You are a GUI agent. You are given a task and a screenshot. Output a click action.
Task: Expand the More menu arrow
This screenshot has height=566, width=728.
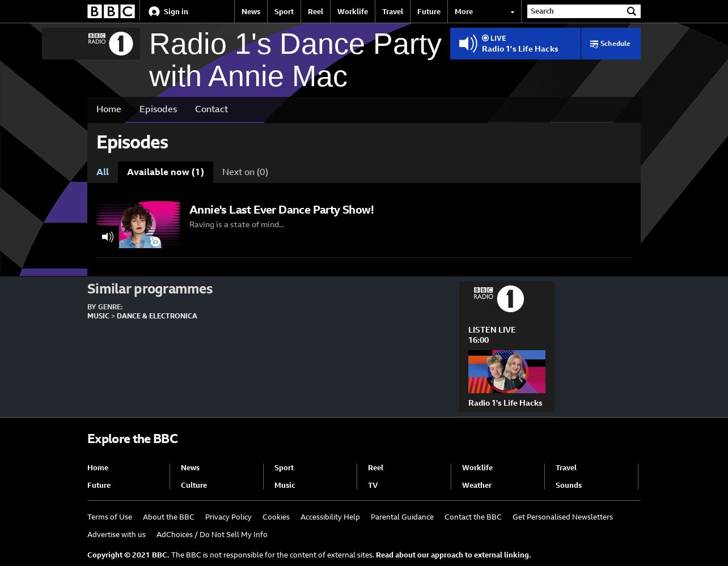click(x=512, y=12)
